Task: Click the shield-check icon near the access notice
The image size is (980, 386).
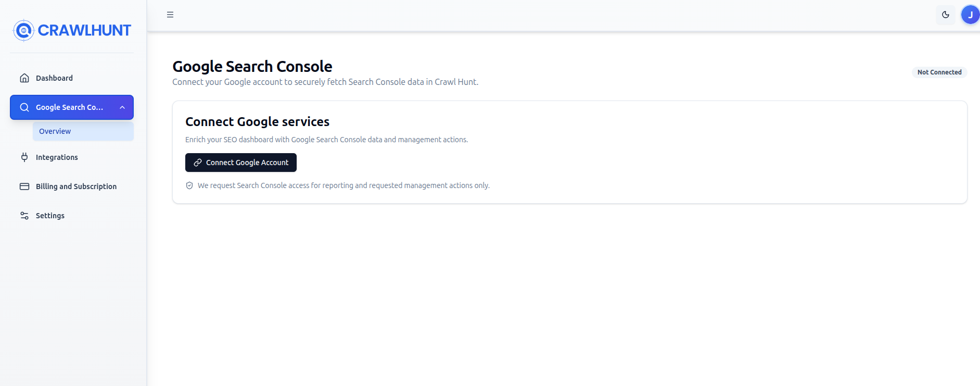Action: (189, 185)
